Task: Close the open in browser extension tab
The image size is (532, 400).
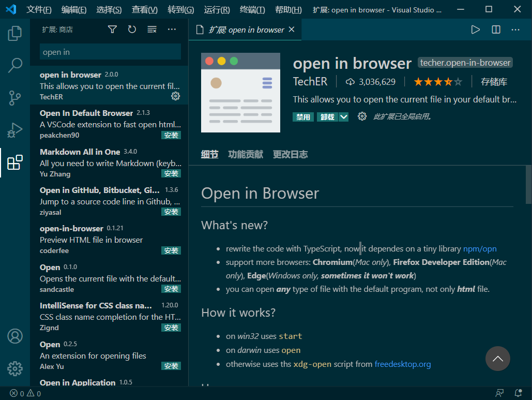Action: pos(292,29)
